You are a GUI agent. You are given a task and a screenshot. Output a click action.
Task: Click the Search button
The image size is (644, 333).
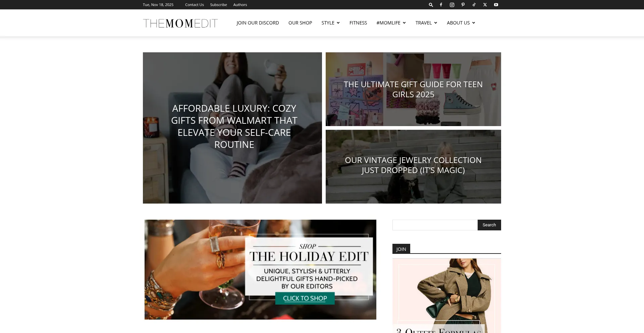pyautogui.click(x=489, y=225)
